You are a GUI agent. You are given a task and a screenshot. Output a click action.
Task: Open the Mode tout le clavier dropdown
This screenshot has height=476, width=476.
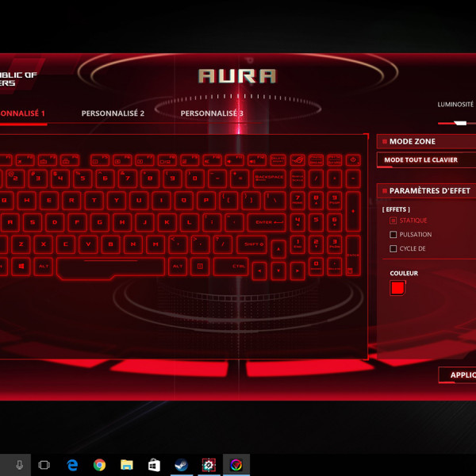(426, 159)
